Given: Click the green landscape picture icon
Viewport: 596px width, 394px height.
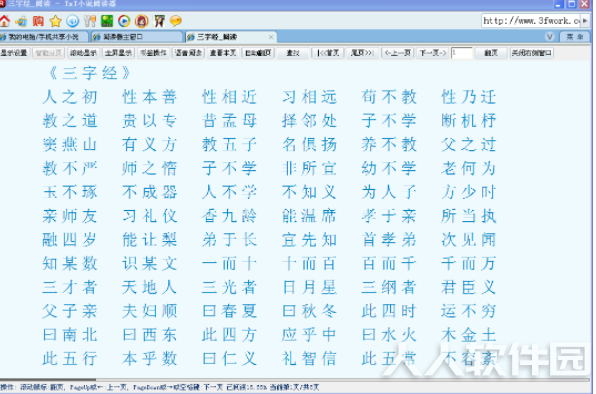Looking at the screenshot, I should [x=107, y=21].
